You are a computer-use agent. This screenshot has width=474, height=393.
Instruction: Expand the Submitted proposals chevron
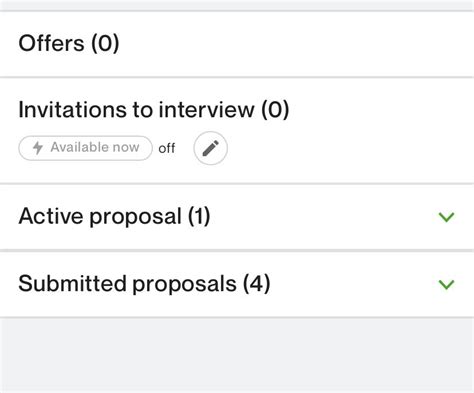[446, 284]
